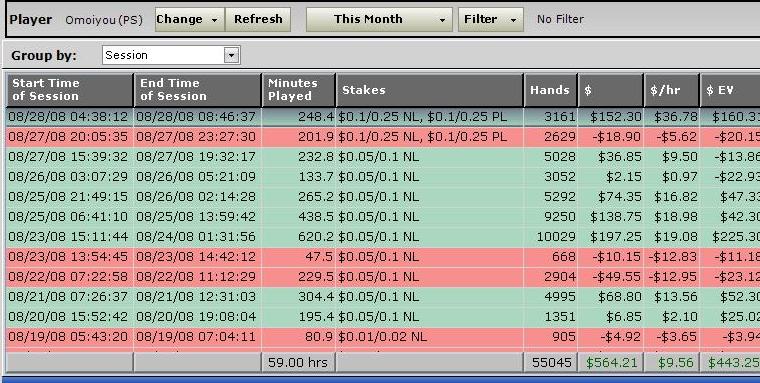
Task: Select session starting 08/23/08 13:54:45
Action: click(383, 257)
